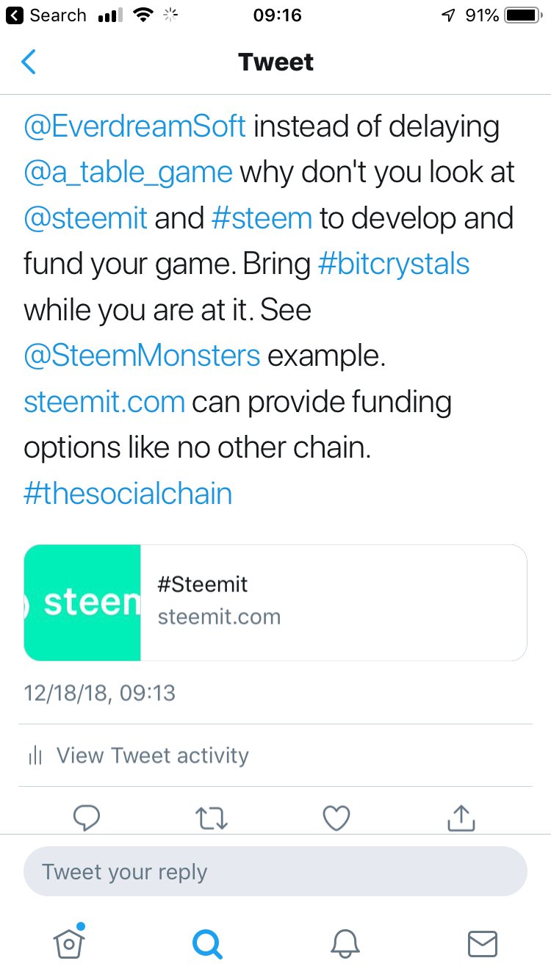Tap the Tweet your reply field

click(275, 872)
